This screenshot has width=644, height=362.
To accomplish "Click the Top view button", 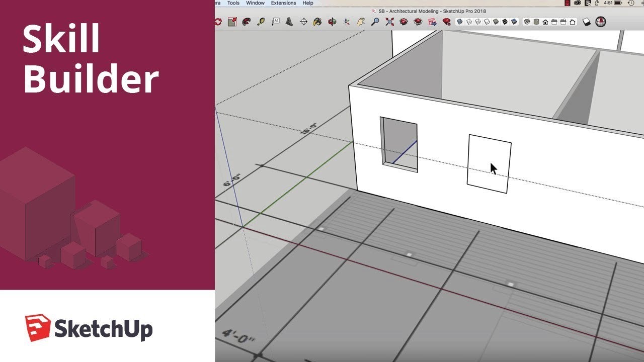I will tap(536, 21).
